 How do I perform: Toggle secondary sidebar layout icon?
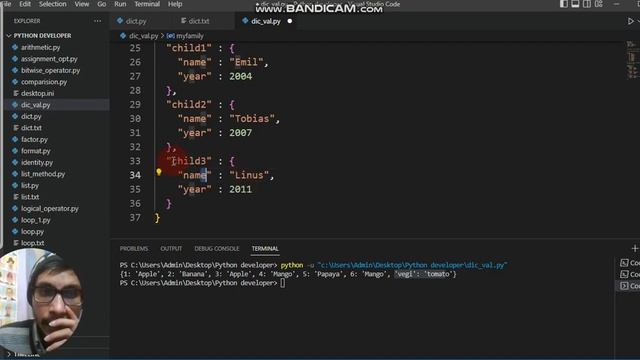[x=587, y=4]
